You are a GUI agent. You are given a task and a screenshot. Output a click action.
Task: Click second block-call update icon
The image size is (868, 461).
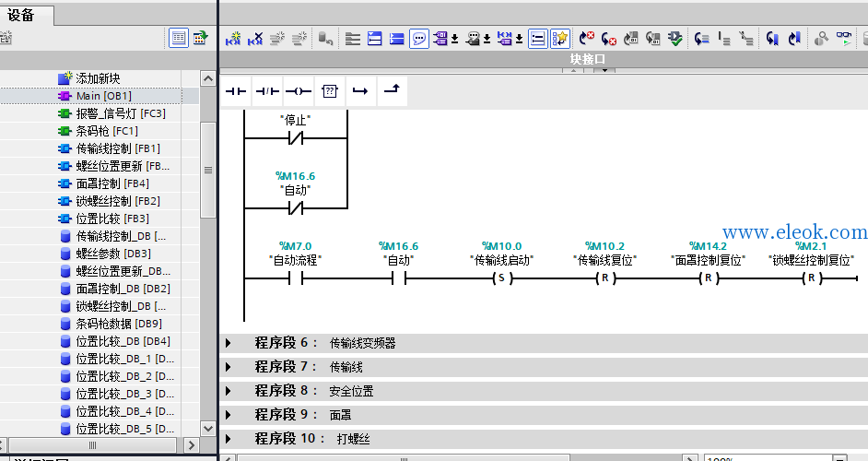pos(653,38)
